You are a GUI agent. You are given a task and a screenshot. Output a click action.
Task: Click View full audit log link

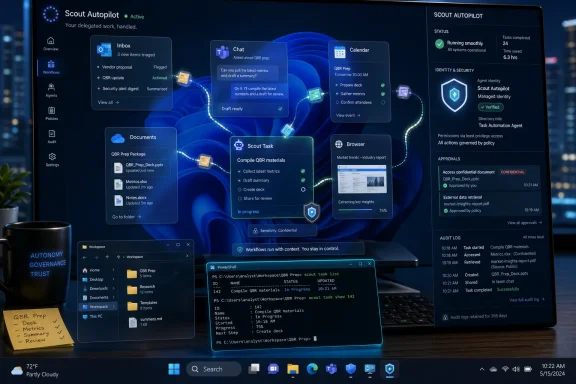pyautogui.click(x=527, y=299)
